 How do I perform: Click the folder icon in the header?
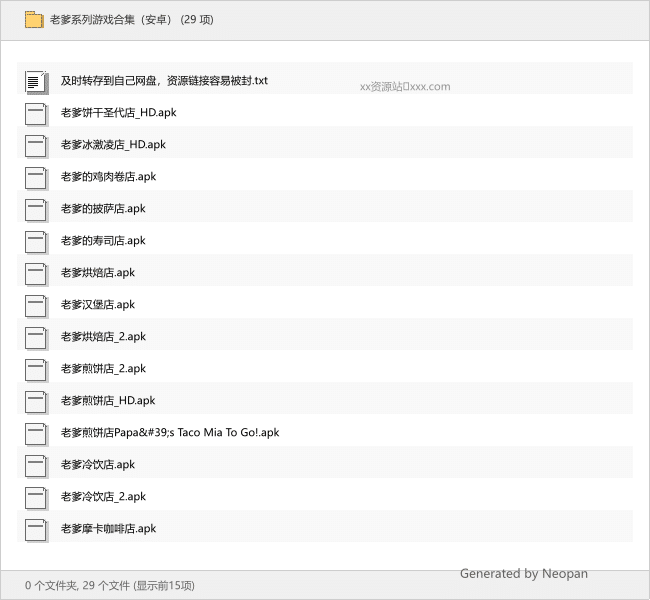(x=34, y=19)
